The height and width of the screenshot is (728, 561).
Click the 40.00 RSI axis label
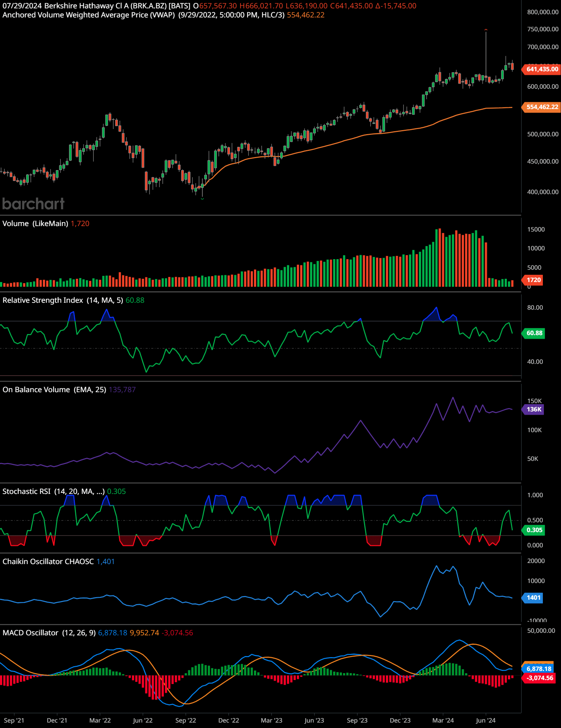click(x=535, y=362)
